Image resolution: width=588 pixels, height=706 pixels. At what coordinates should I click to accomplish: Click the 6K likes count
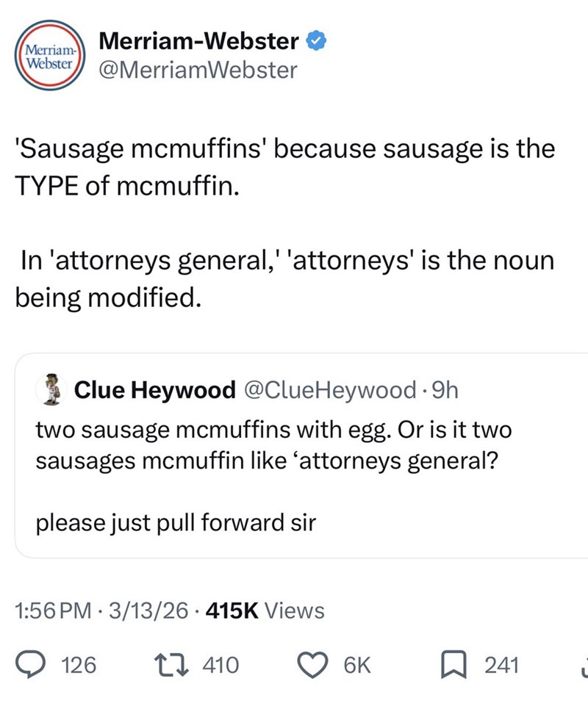tap(357, 665)
